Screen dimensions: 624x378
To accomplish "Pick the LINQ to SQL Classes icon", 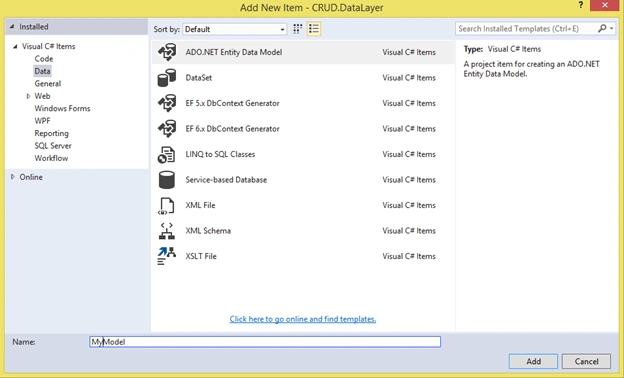I will point(166,154).
